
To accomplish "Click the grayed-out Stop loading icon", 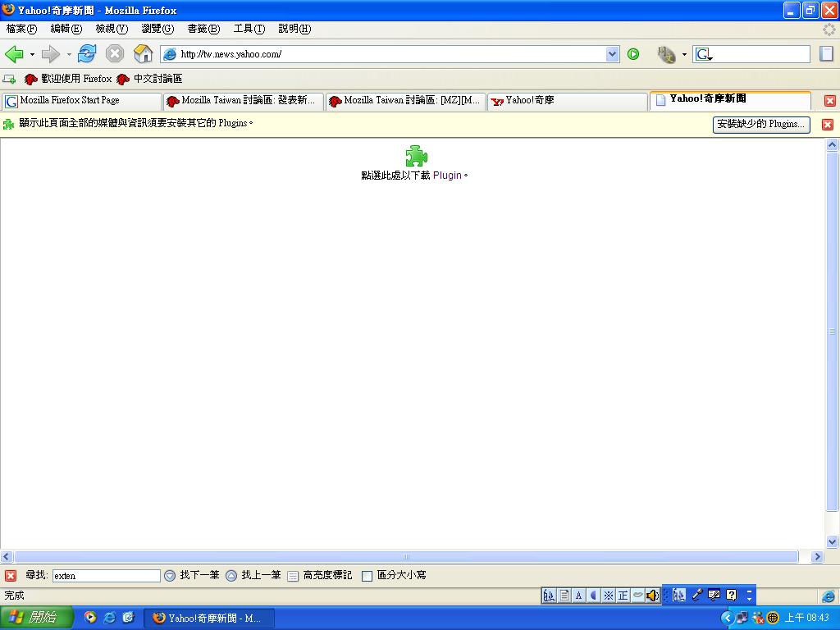I will tap(115, 54).
